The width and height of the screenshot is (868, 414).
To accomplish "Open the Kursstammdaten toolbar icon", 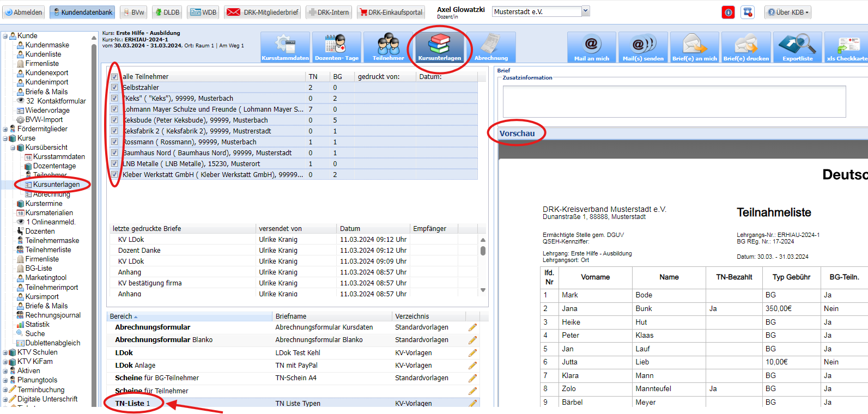I will (x=285, y=47).
